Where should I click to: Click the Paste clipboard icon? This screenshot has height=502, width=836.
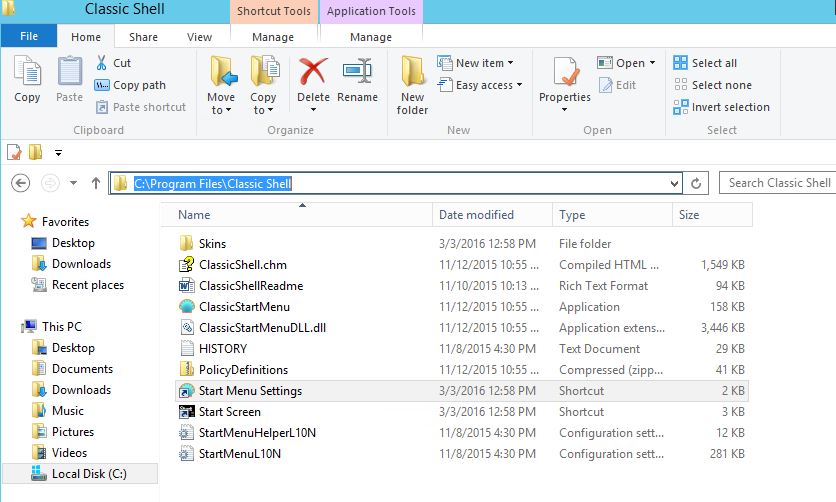point(69,71)
